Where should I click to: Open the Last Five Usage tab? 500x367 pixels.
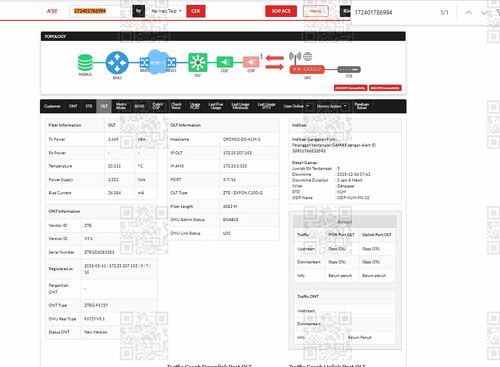pos(216,106)
